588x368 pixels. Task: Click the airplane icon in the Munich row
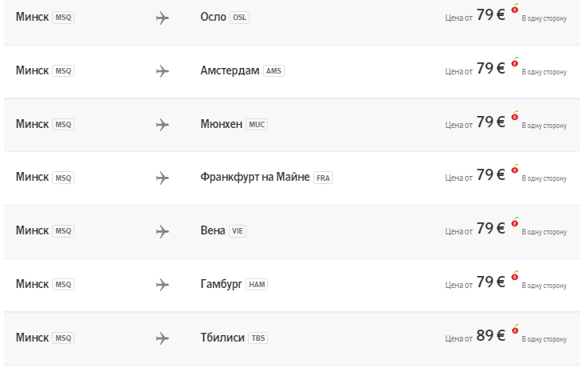(162, 125)
